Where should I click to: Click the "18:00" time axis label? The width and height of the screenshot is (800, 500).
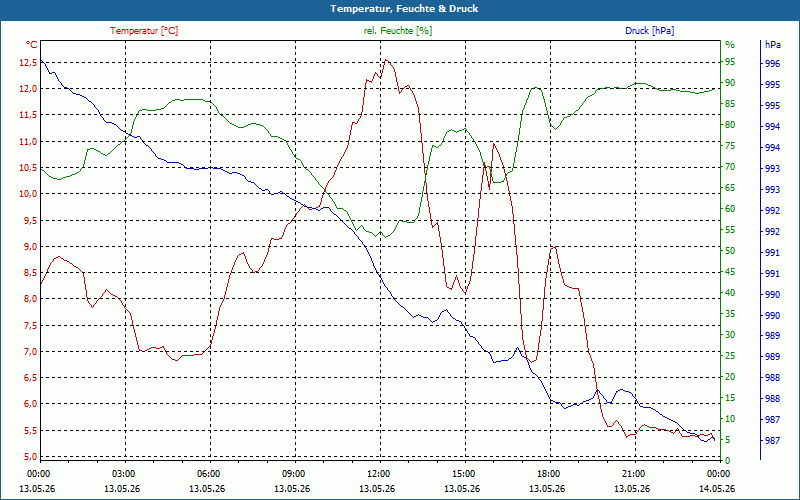[x=549, y=473]
